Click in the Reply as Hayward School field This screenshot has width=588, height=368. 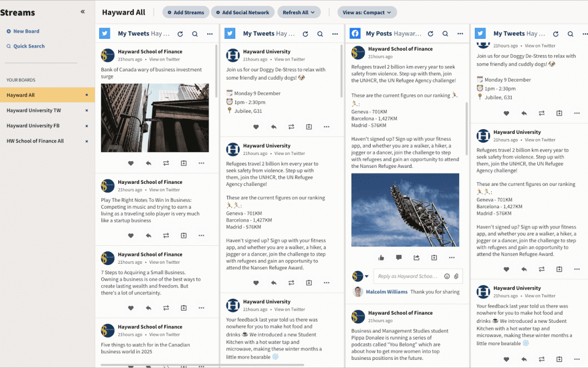pyautogui.click(x=408, y=276)
